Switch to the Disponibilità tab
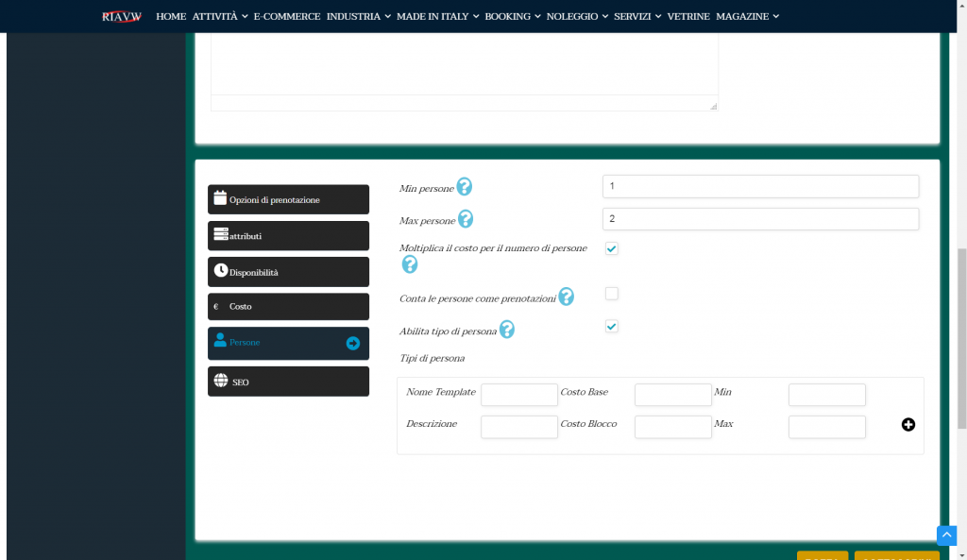The width and height of the screenshot is (967, 560). tap(288, 272)
